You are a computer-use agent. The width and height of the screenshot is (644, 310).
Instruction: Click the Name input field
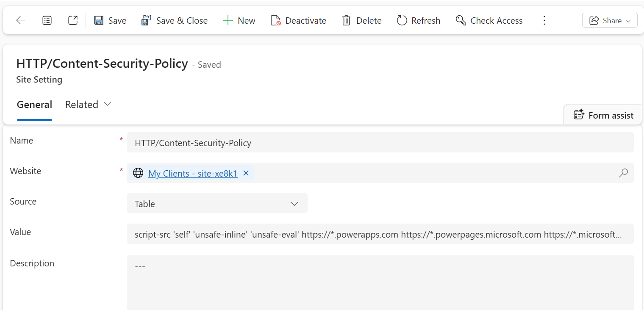point(380,143)
